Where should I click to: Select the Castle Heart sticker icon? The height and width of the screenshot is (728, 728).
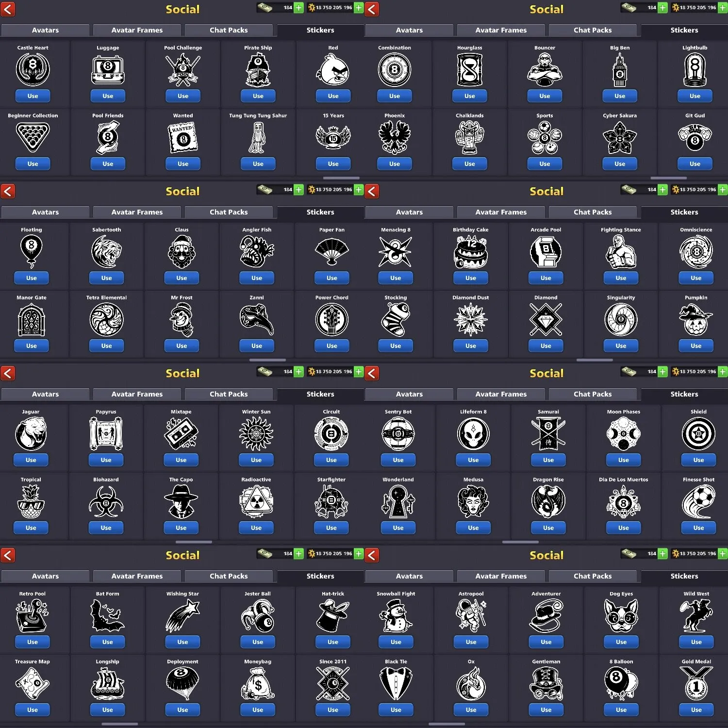[x=33, y=69]
